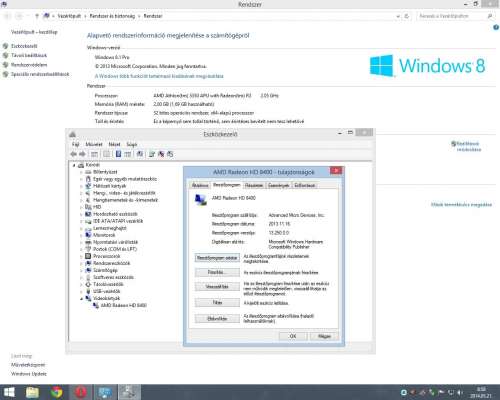Click the link to buy more Windows features

tap(159, 76)
